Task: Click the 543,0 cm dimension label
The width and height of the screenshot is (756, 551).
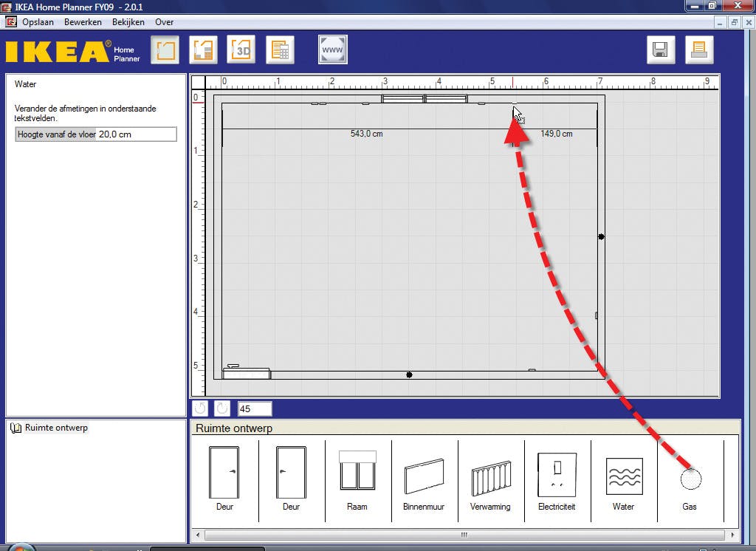Action: tap(366, 134)
